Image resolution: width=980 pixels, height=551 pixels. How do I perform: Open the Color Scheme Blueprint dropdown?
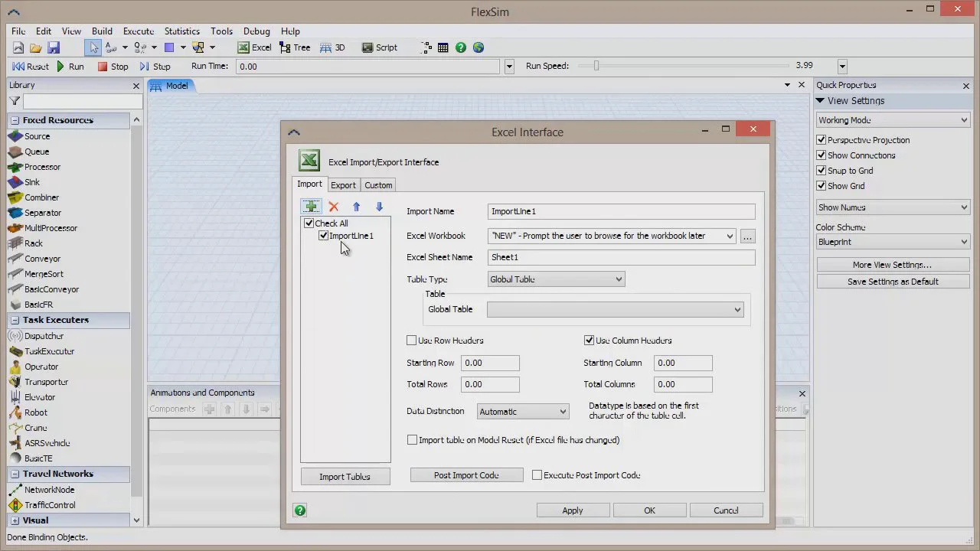(893, 242)
